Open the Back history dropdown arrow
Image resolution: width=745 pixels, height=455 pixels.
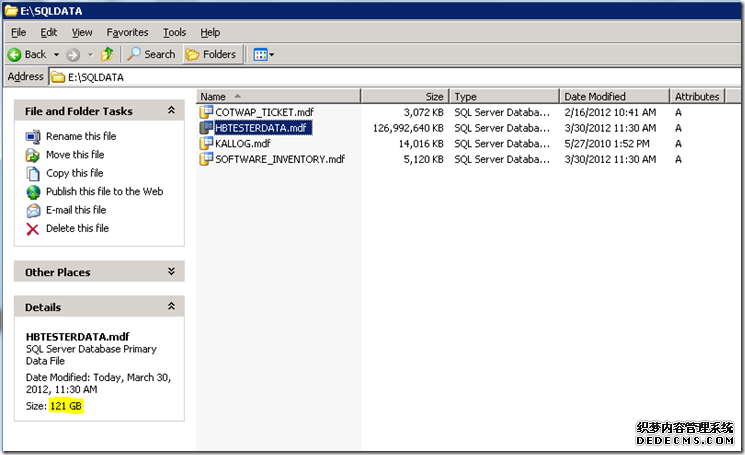click(56, 54)
